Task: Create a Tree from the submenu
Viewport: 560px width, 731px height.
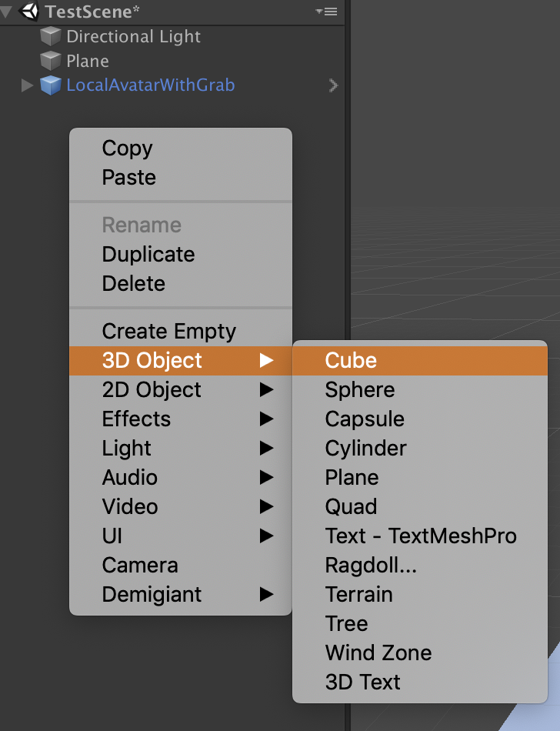Action: pos(420,624)
